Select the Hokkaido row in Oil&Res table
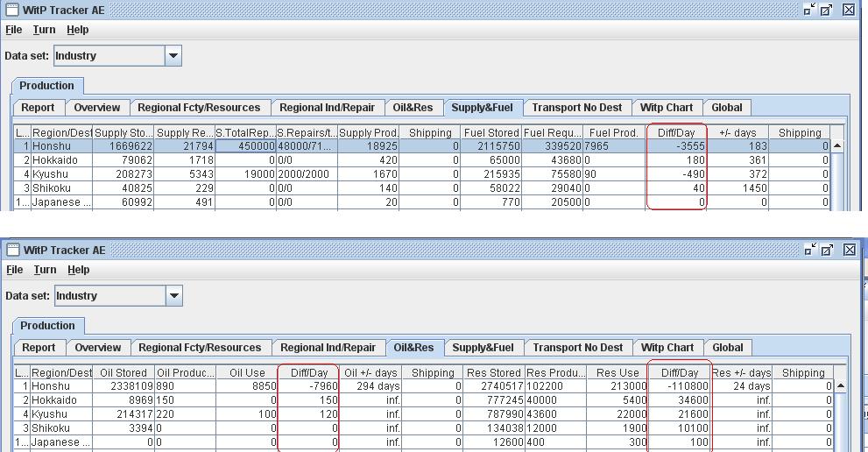The height and width of the screenshot is (452, 868). [423, 400]
